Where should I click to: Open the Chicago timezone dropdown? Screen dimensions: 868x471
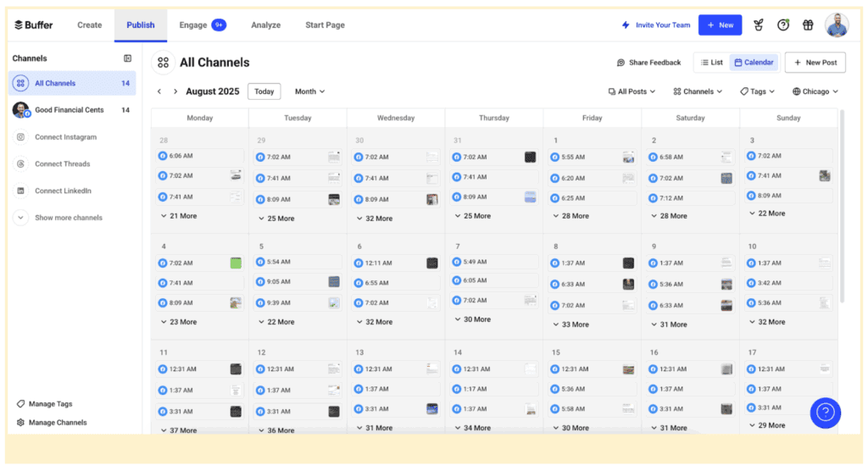tap(815, 91)
